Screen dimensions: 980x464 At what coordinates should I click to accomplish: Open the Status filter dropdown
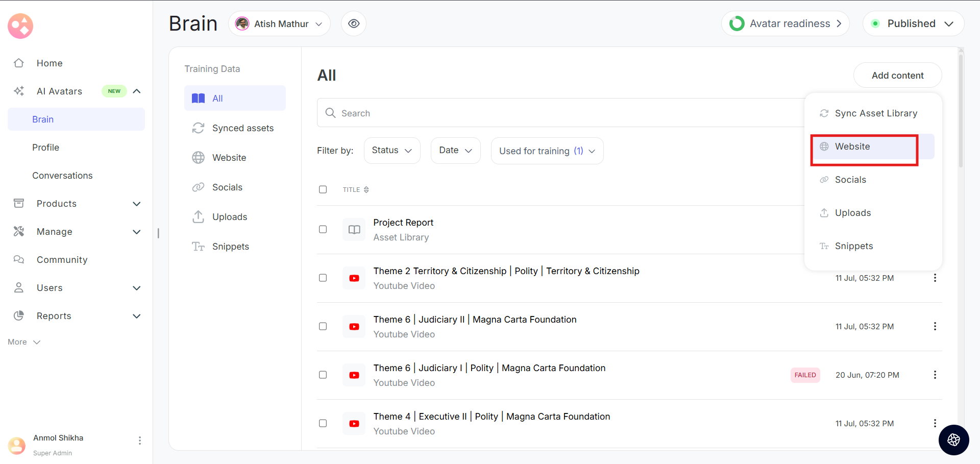[x=391, y=151]
